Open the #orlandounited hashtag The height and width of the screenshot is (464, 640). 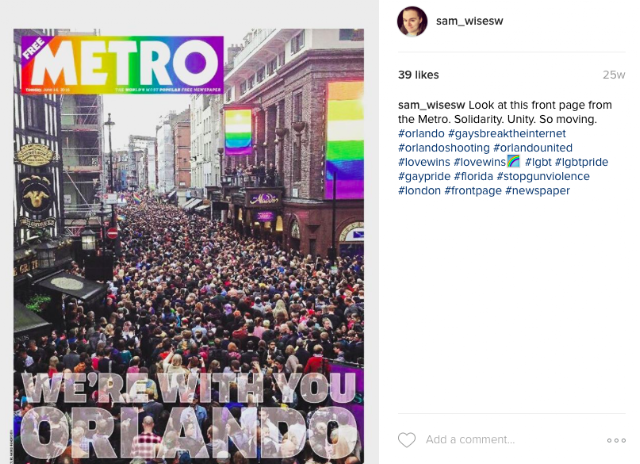click(533, 148)
